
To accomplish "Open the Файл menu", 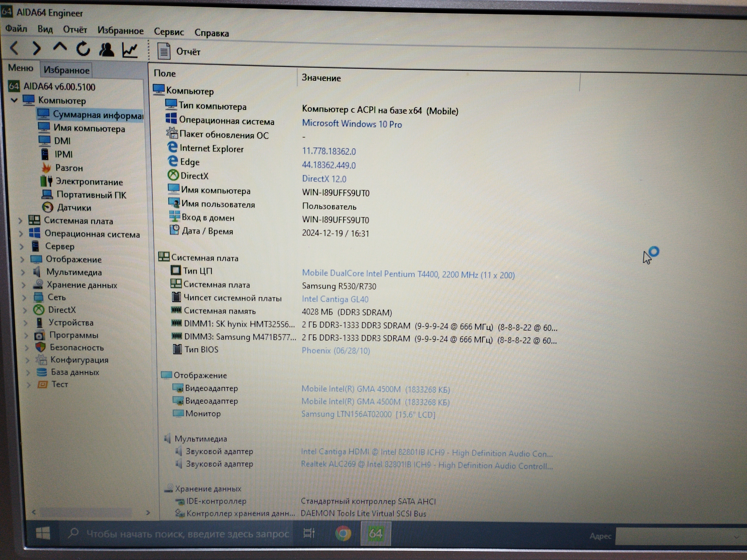I will pyautogui.click(x=16, y=28).
